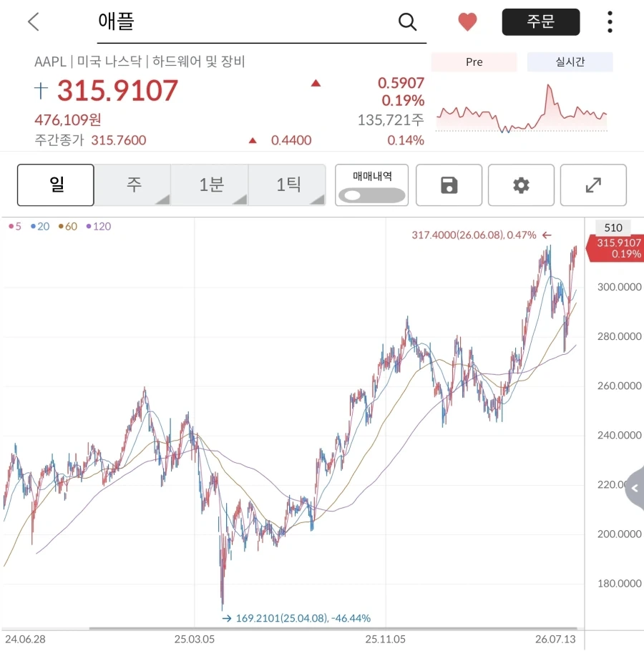
Task: Click the 실시간 realtime button
Action: (x=570, y=62)
